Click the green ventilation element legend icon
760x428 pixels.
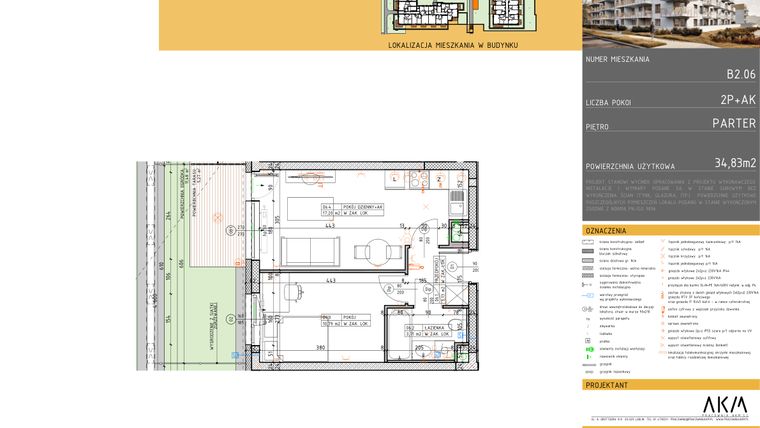tap(589, 347)
